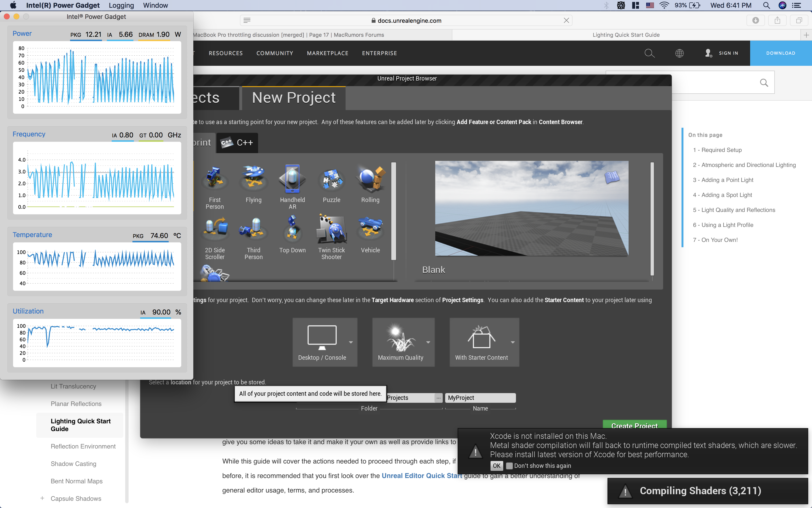
Task: Expand the Capsule Shadows tree item
Action: 42,498
